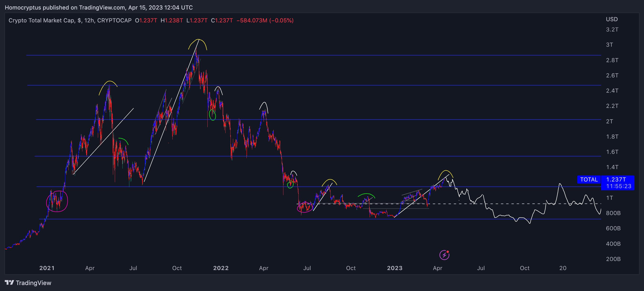Viewport: 644px width, 291px height.
Task: Select the magenta circle drawn near 2021
Action: tap(57, 201)
